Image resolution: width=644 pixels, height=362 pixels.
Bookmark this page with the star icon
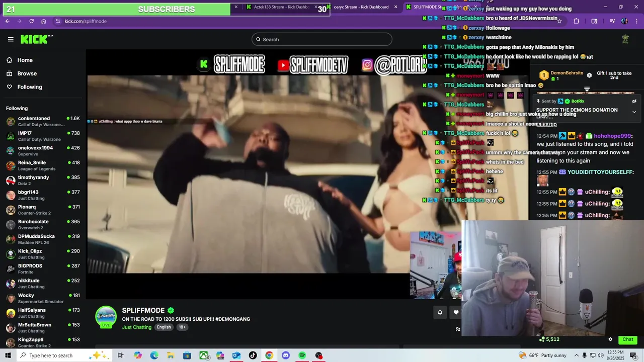[x=559, y=21]
